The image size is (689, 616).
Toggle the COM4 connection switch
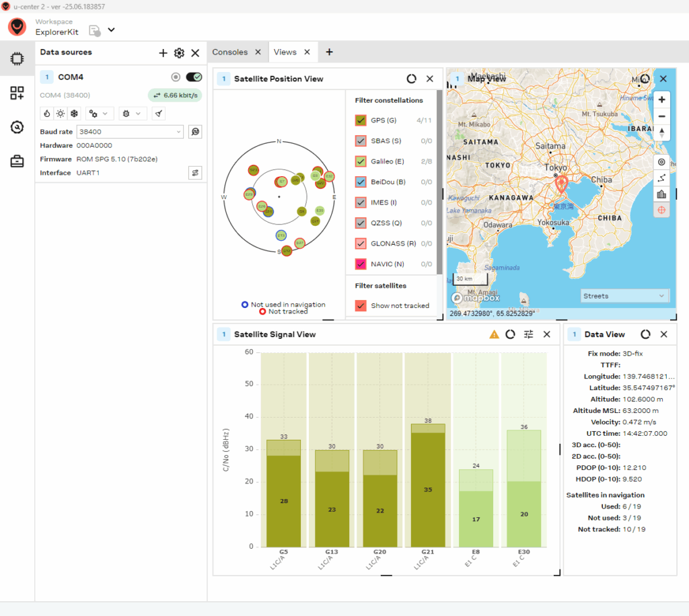194,77
